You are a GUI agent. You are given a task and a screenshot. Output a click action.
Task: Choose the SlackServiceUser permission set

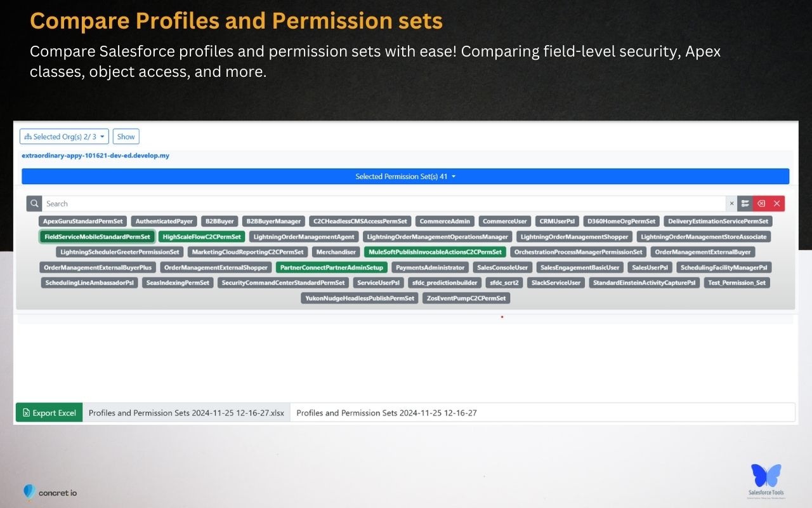[x=555, y=283]
